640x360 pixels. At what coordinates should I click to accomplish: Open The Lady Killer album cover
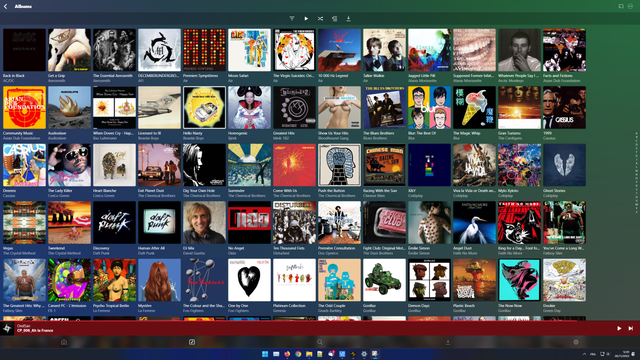pyautogui.click(x=69, y=165)
